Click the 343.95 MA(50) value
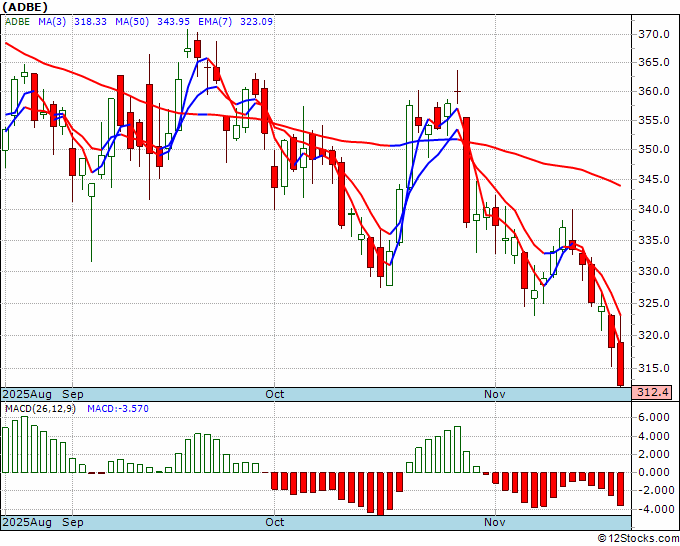680x546 pixels. point(173,21)
